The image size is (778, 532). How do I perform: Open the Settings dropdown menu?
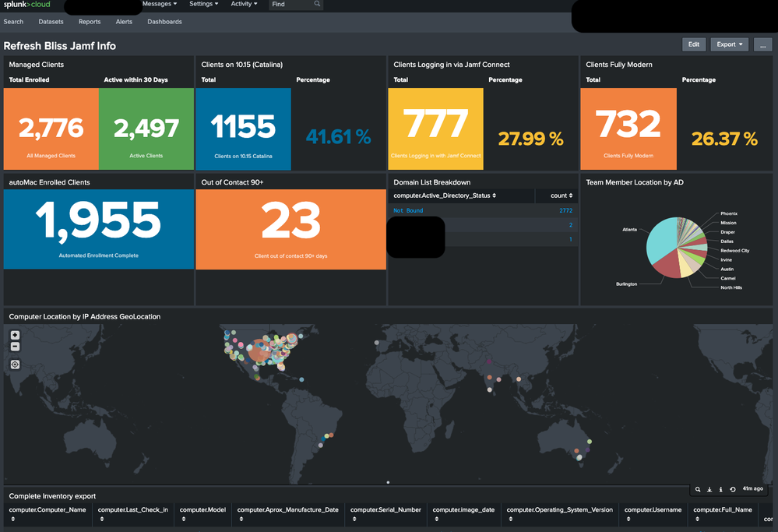point(203,4)
